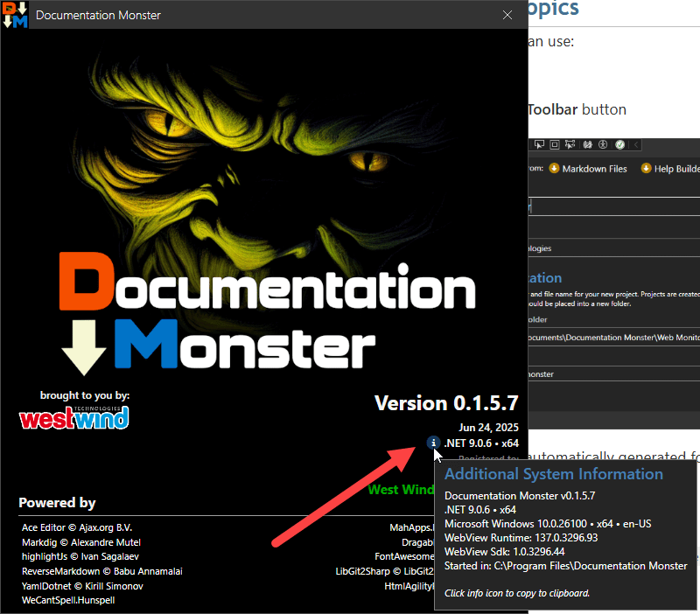
Task: Click green 'West Wind' registration text
Action: point(401,490)
